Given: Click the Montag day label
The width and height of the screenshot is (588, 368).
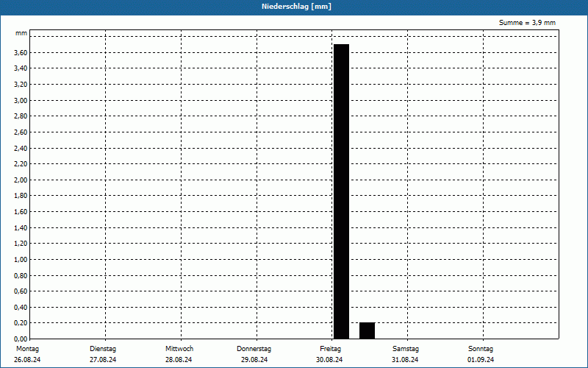Looking at the screenshot, I should coord(27,349).
